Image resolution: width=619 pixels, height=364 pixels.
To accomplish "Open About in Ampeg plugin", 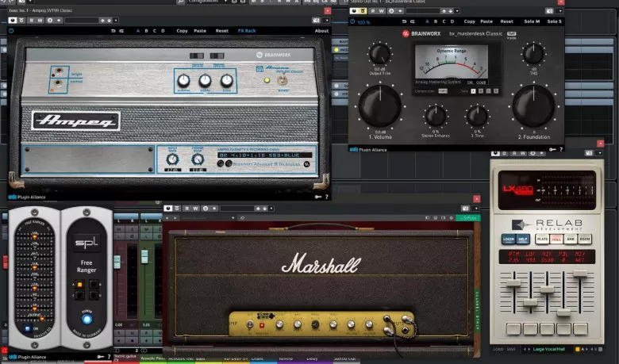I will pos(321,31).
